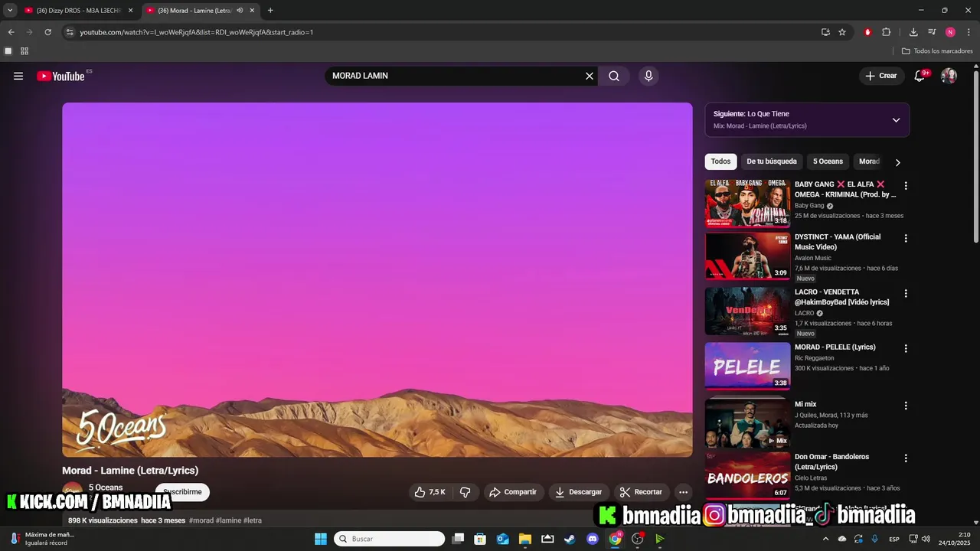Go back in browser history
This screenshot has width=980, height=551.
tap(11, 32)
